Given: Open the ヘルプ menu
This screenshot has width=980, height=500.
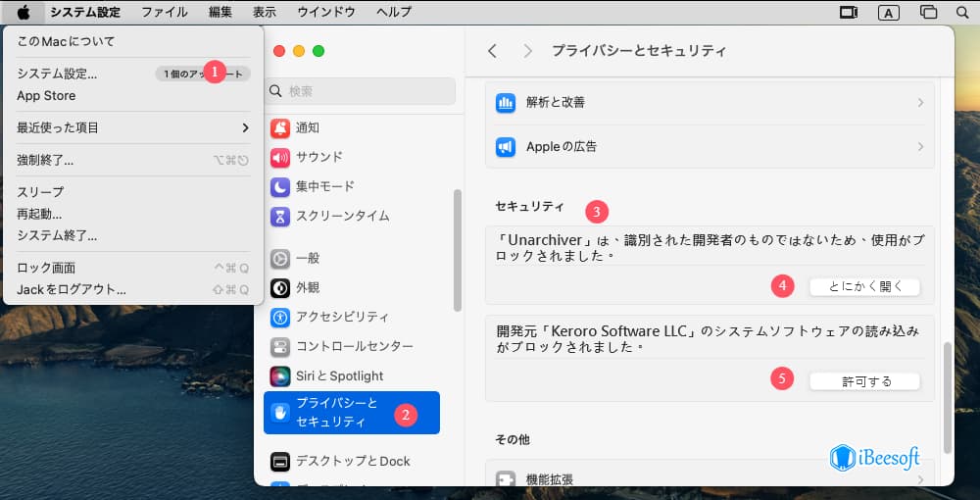Looking at the screenshot, I should click(394, 12).
